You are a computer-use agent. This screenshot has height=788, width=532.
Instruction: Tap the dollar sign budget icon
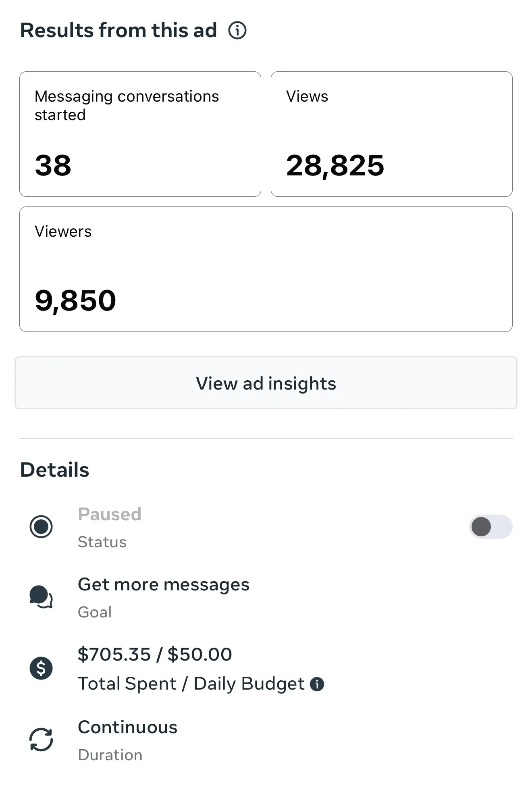pos(41,668)
